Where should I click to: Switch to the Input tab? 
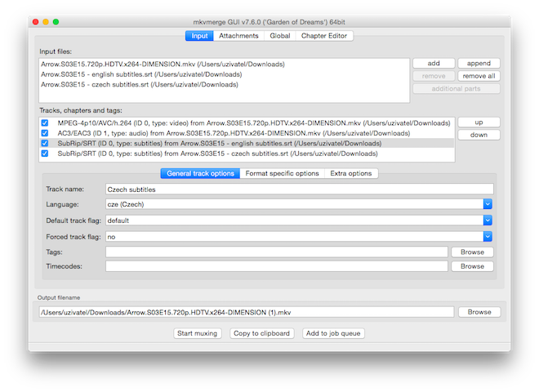point(199,36)
